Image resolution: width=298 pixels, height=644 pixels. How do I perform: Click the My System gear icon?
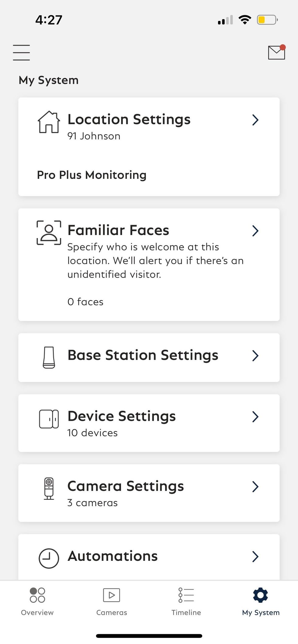[260, 595]
